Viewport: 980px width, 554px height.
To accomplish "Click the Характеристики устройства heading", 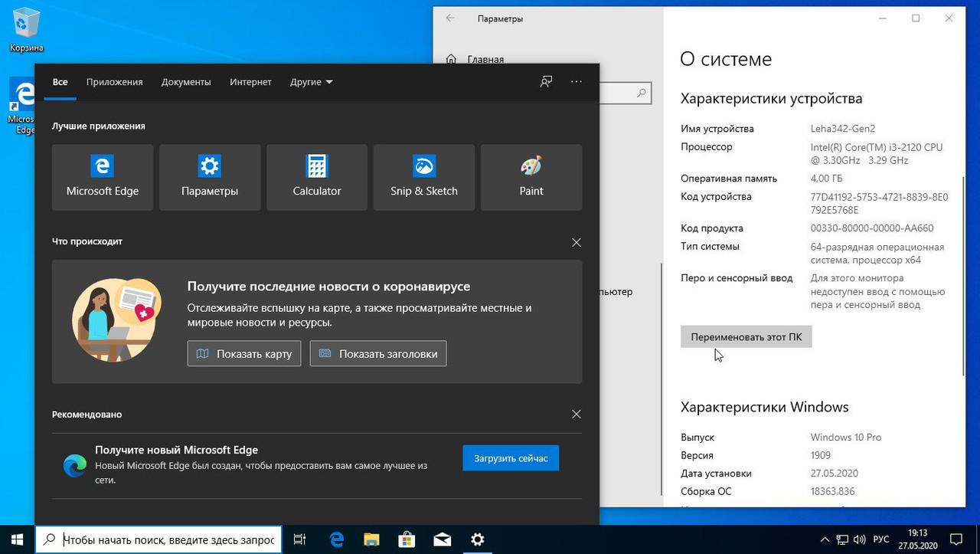I will (772, 98).
